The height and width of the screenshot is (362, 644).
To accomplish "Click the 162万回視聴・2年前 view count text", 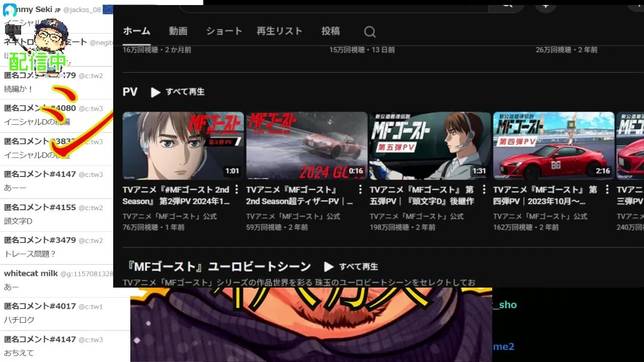I will (526, 227).
